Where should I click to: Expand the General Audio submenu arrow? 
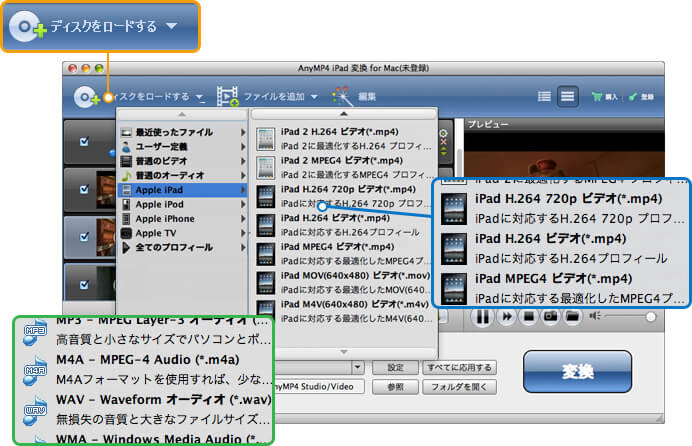tap(243, 176)
